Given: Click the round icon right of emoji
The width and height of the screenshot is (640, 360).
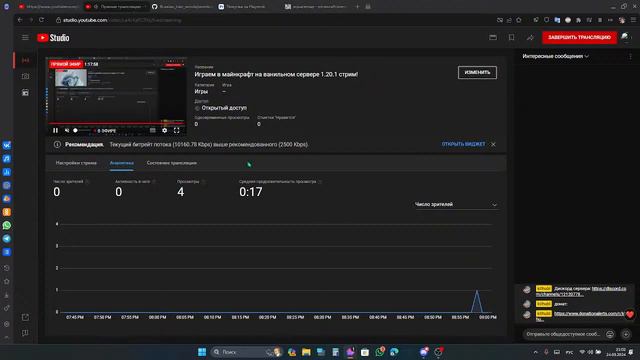Looking at the screenshot, I should tap(626, 334).
